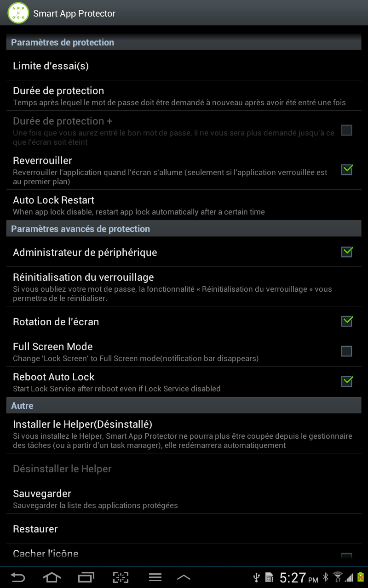Select Installer le Helper entry
The height and width of the screenshot is (588, 368).
click(184, 434)
